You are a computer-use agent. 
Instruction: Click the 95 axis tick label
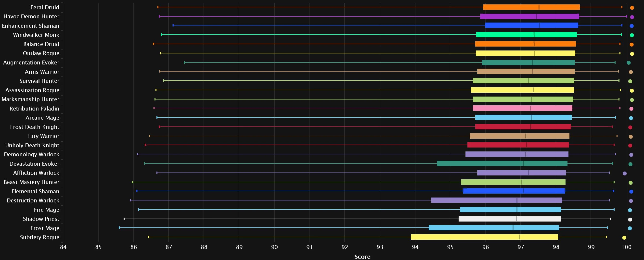tap(450, 247)
